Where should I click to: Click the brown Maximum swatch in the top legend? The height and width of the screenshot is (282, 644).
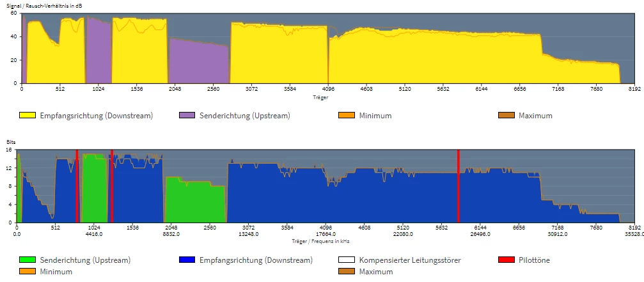tap(506, 116)
